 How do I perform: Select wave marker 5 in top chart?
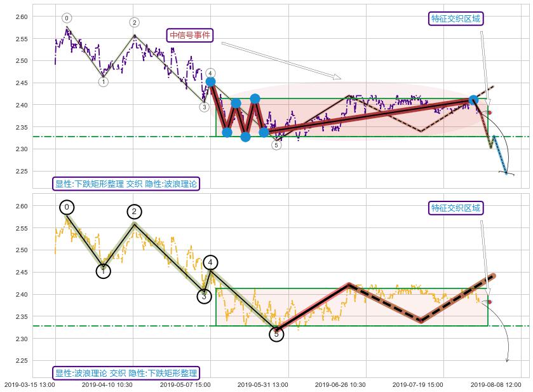click(x=276, y=145)
